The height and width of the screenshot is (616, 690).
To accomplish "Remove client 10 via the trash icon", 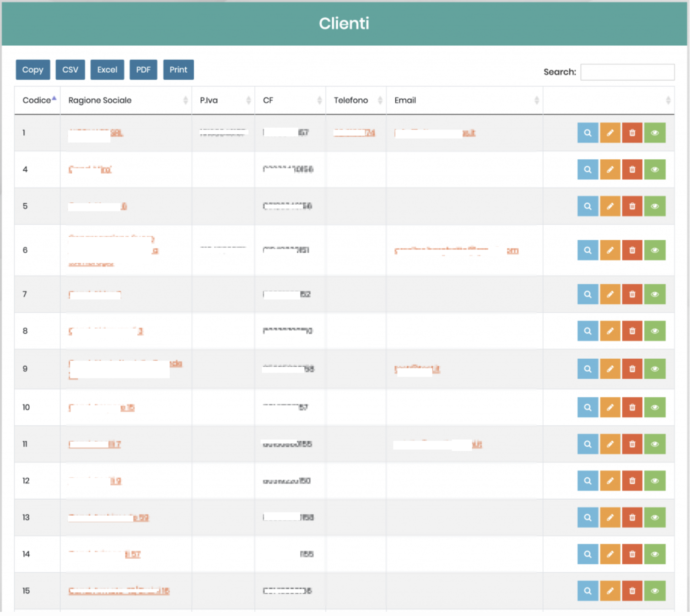I will click(x=632, y=407).
